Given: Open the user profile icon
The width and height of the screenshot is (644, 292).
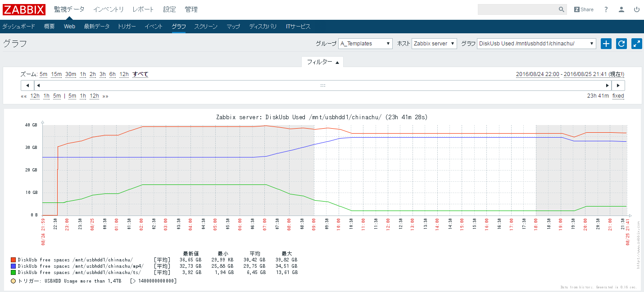Looking at the screenshot, I should [621, 9].
